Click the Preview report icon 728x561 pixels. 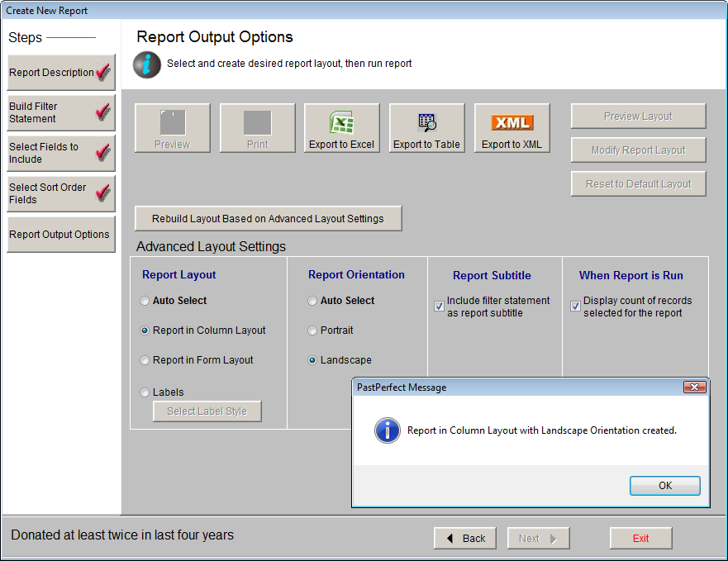pyautogui.click(x=172, y=122)
